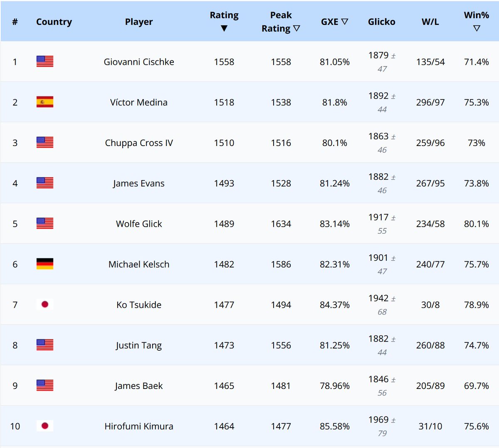Screen dimensions: 499x448
Task: Sort by Win% triangle arrow
Action: point(477,28)
